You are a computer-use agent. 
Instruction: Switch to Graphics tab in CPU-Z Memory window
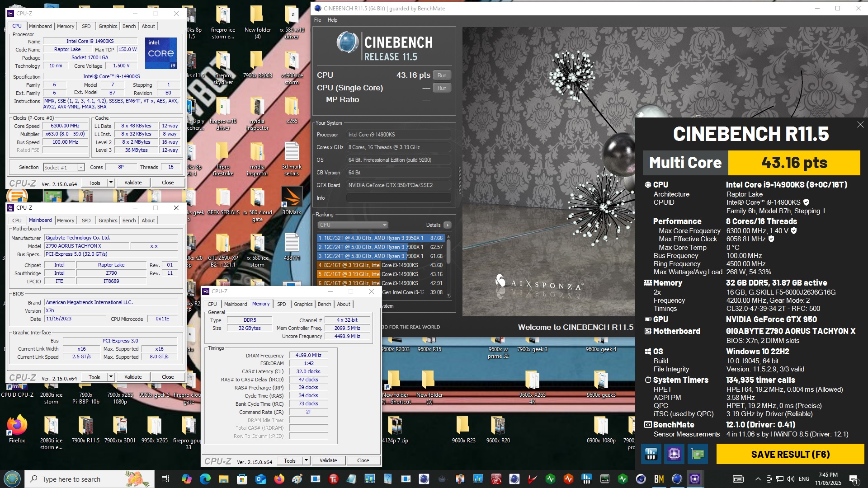pos(303,304)
